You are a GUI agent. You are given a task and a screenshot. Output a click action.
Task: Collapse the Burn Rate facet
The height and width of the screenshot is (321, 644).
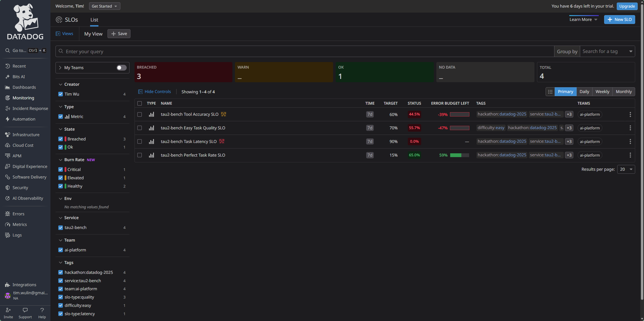pyautogui.click(x=61, y=160)
